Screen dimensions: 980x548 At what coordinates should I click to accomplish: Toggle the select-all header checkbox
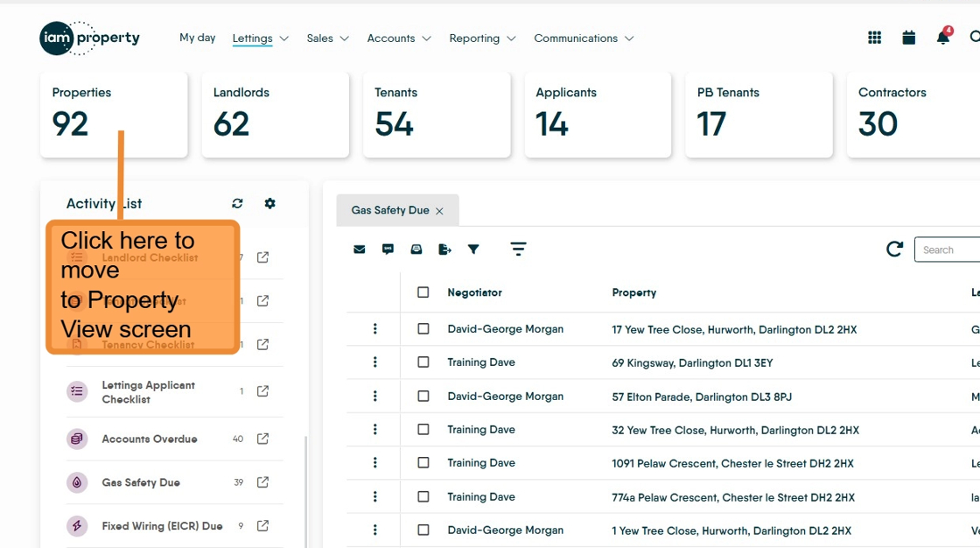coord(423,292)
